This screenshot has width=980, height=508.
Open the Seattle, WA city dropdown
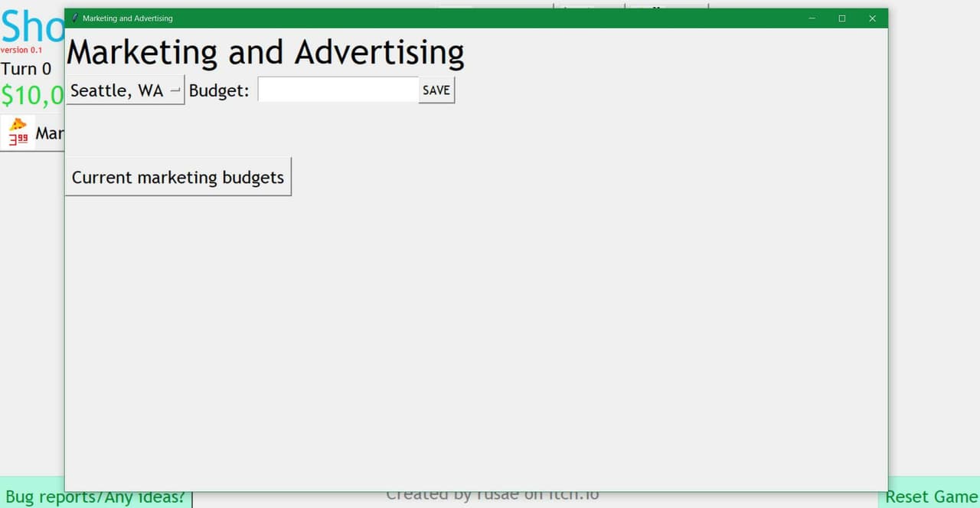[125, 90]
